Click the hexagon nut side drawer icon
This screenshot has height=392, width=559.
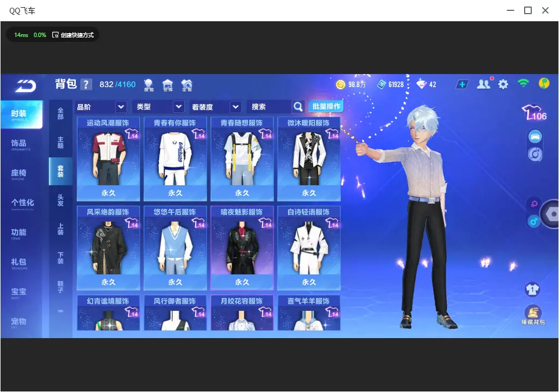(x=551, y=214)
